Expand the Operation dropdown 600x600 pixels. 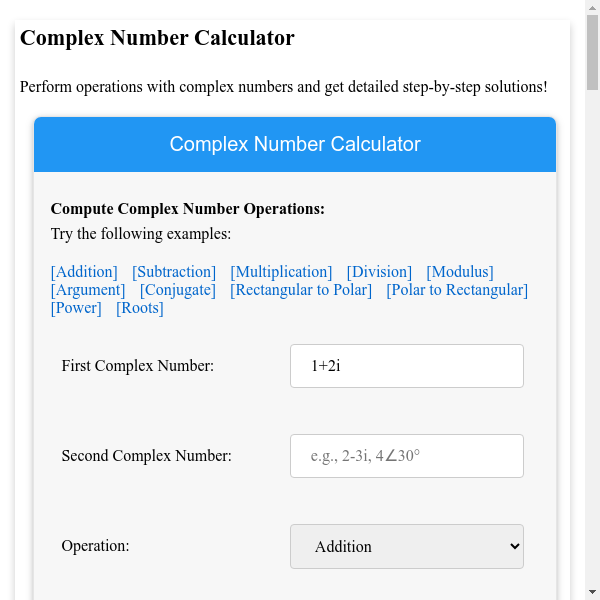(407, 546)
